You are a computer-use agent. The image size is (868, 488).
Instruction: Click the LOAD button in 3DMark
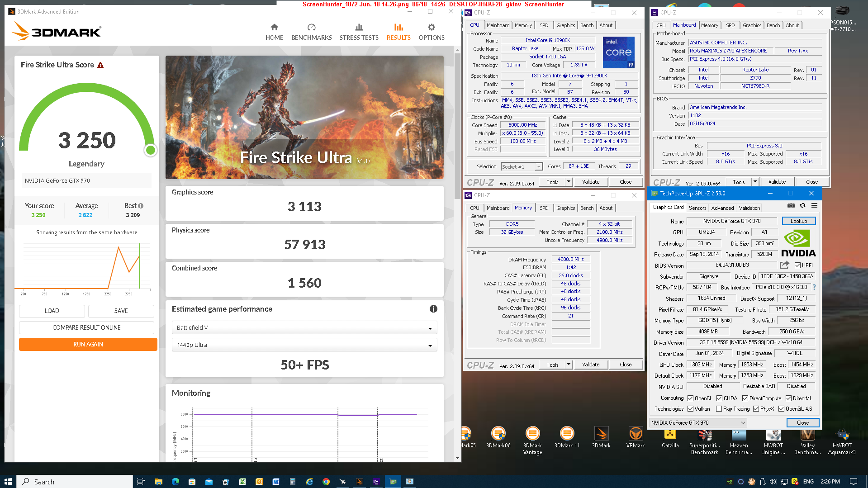pos(52,311)
